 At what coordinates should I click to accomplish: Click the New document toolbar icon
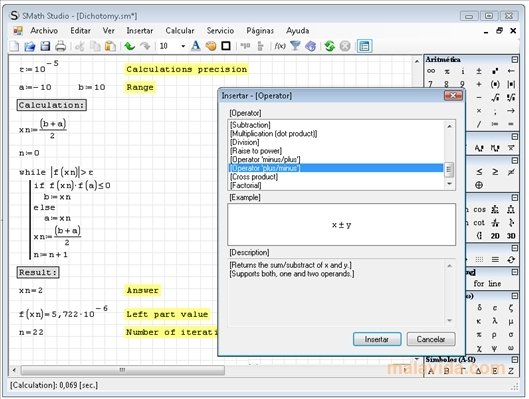coord(15,46)
